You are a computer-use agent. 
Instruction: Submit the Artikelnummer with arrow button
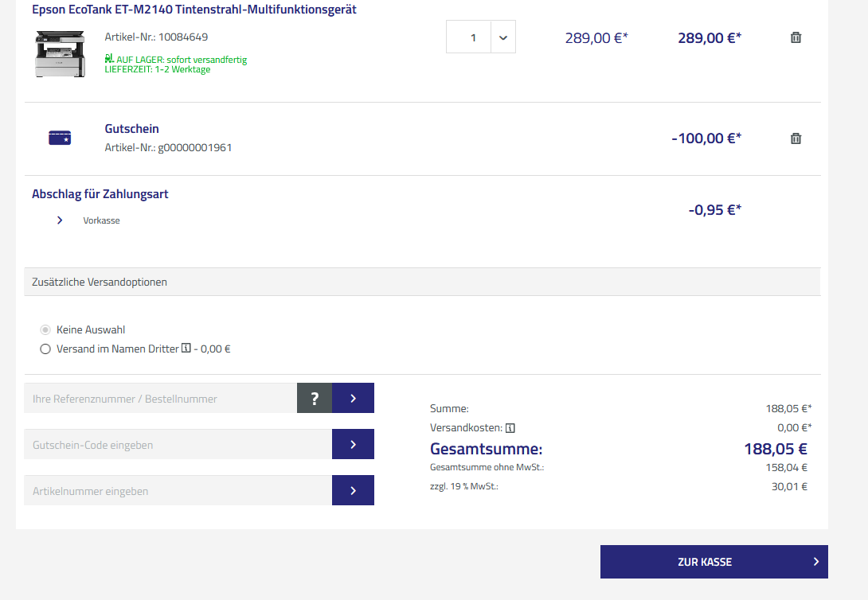353,490
